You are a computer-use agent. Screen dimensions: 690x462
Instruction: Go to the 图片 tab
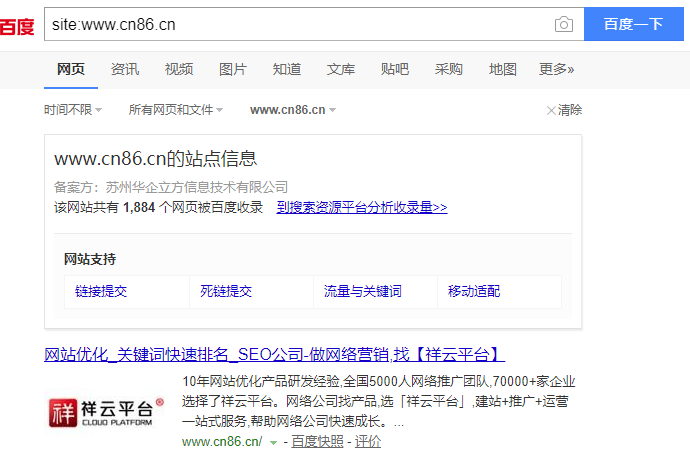click(233, 69)
